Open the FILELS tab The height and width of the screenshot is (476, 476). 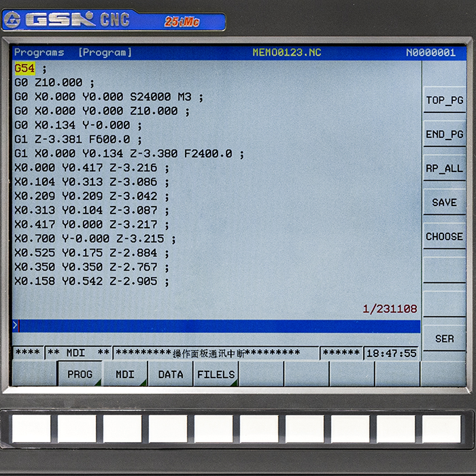tap(216, 374)
